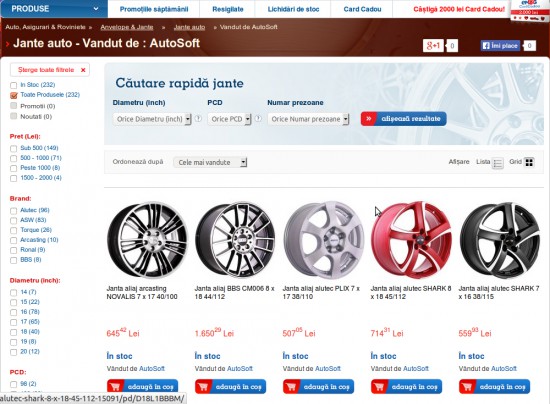Open the Resigilate menu item

[228, 9]
